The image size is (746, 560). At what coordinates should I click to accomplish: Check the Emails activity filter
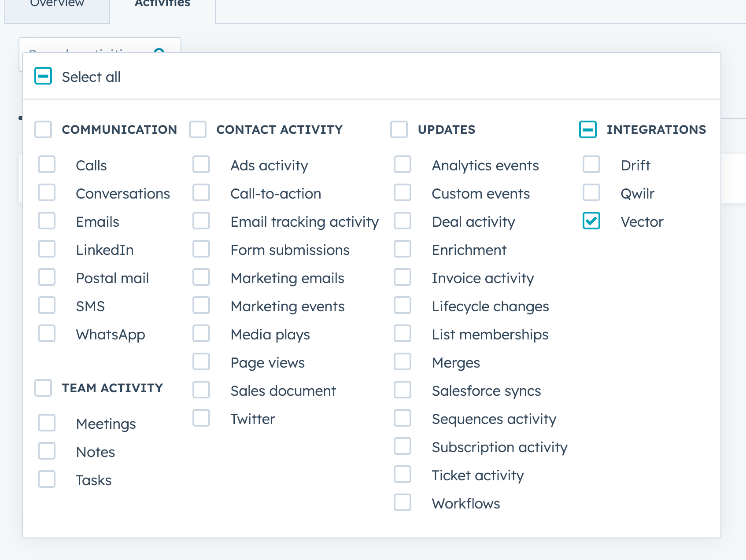click(x=47, y=221)
